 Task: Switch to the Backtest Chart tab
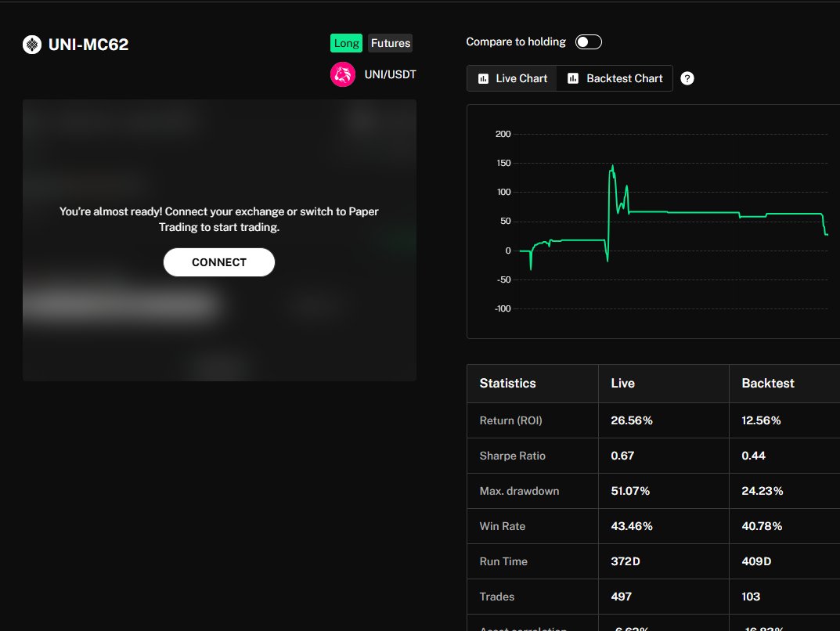click(x=615, y=78)
